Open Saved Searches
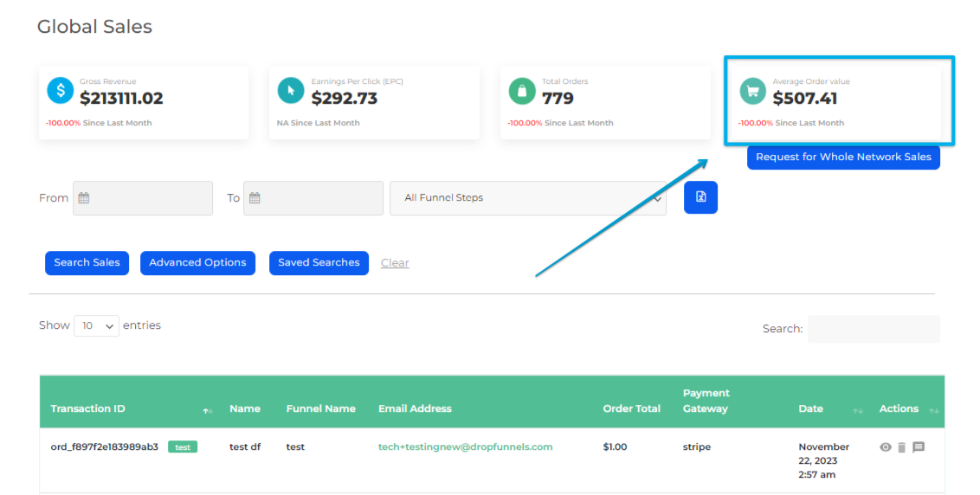This screenshot has height=495, width=980. [x=319, y=263]
